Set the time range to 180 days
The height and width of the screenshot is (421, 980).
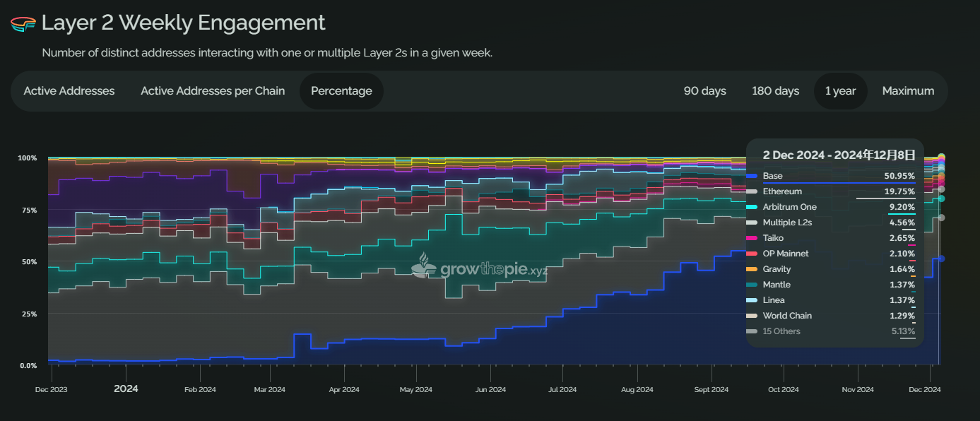click(776, 91)
